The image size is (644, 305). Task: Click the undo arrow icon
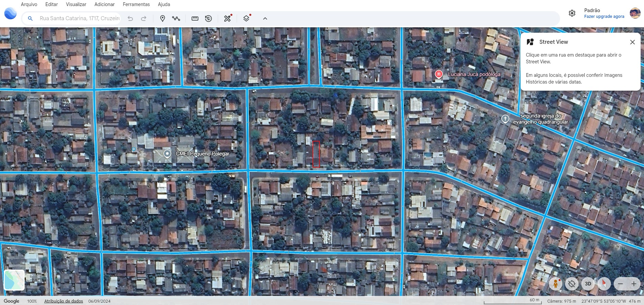pos(130,19)
